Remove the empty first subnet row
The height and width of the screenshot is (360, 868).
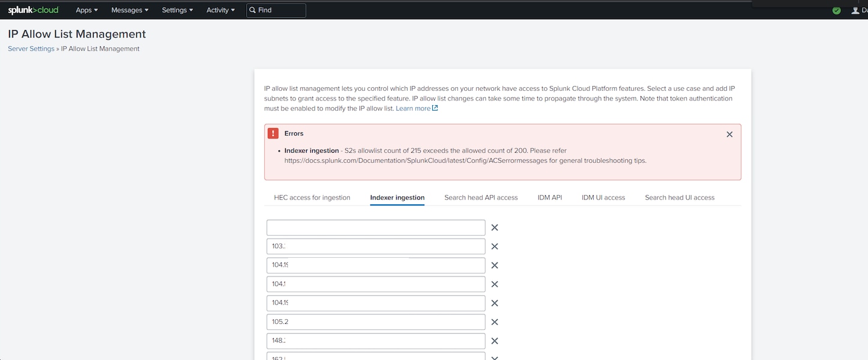tap(495, 227)
